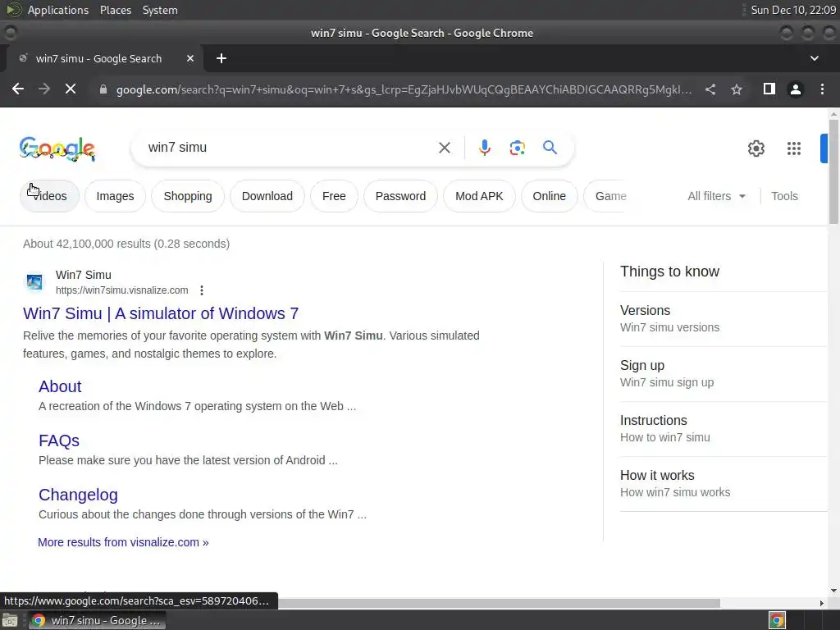Viewport: 840px width, 630px height.
Task: Open the Changelog sitelink
Action: pos(78,495)
